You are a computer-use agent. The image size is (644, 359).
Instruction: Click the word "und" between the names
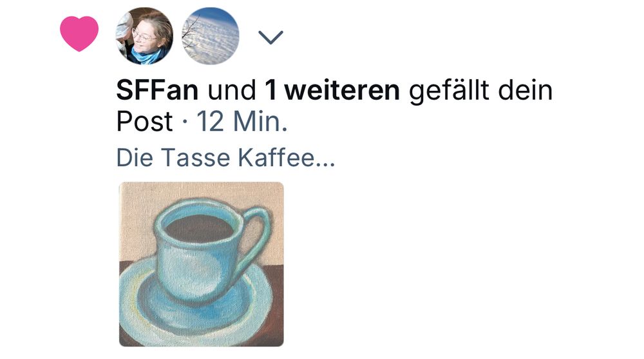point(232,90)
